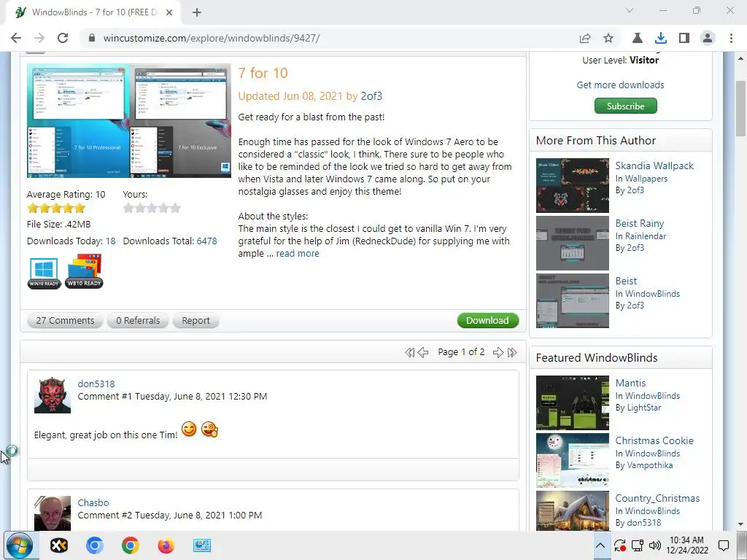This screenshot has height=560, width=747.
Task: Select the WindowBlinds - 7 for 10 tab
Action: coord(93,12)
